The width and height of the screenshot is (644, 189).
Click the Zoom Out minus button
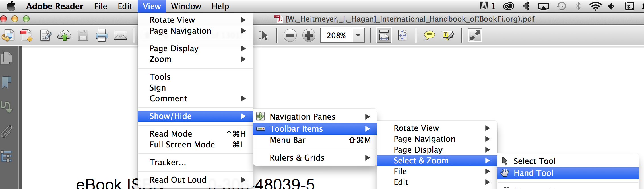tap(290, 36)
